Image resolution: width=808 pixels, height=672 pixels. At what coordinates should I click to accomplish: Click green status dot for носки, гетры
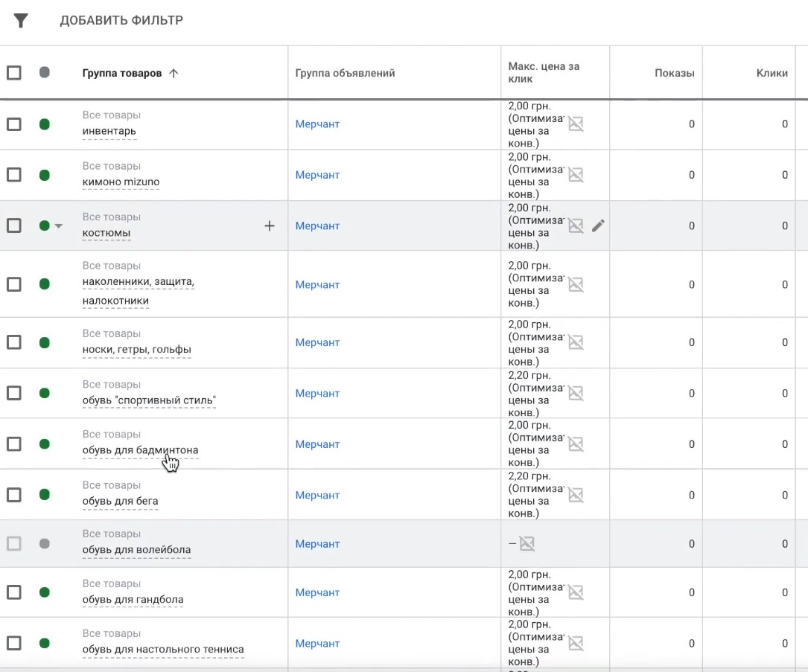pyautogui.click(x=45, y=342)
